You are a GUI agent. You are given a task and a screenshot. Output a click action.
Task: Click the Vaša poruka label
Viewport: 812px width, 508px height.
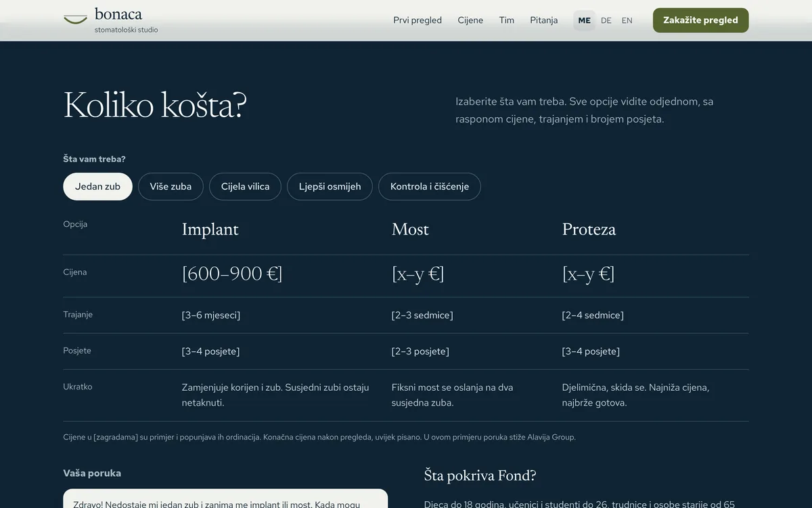point(92,473)
